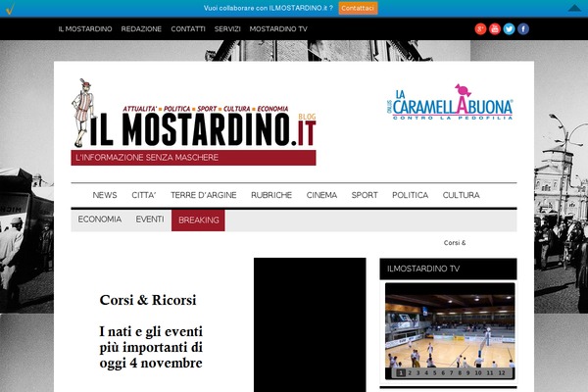Select EVENTI navigation item
This screenshot has width=588, height=392.
tap(150, 220)
